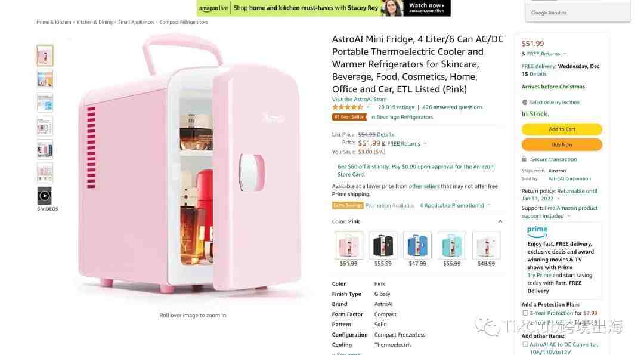
Task: Click the #1 Best Seller badge
Action: point(349,117)
